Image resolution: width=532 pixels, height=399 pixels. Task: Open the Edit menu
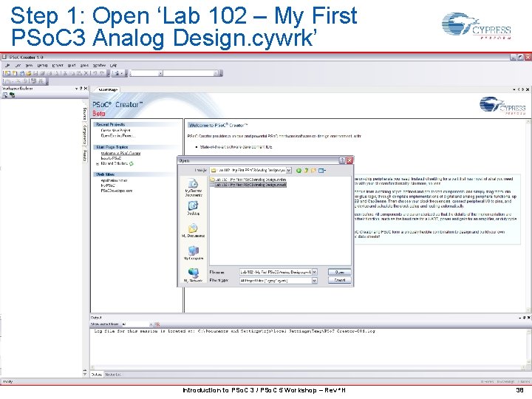point(18,65)
